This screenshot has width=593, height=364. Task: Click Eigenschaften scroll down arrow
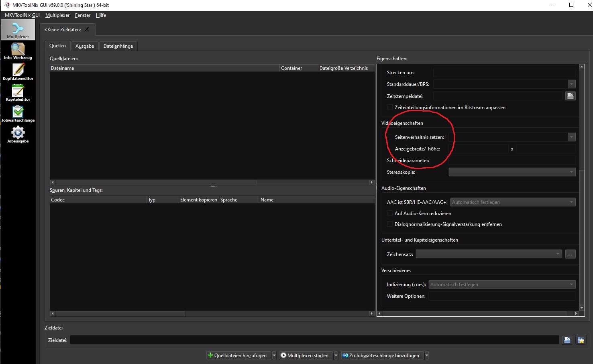pos(582,308)
